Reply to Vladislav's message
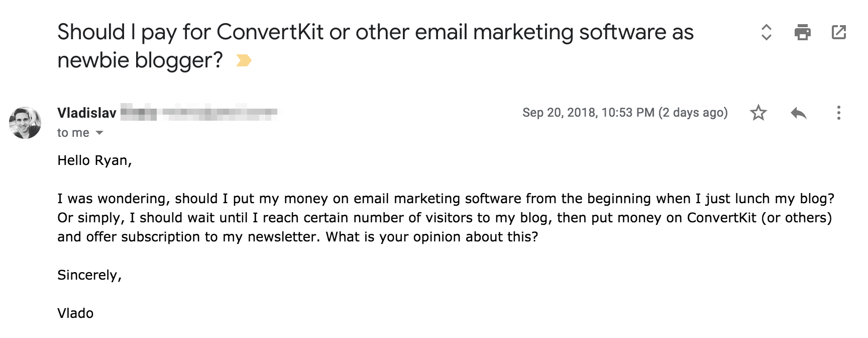The image size is (868, 338). coord(798,113)
